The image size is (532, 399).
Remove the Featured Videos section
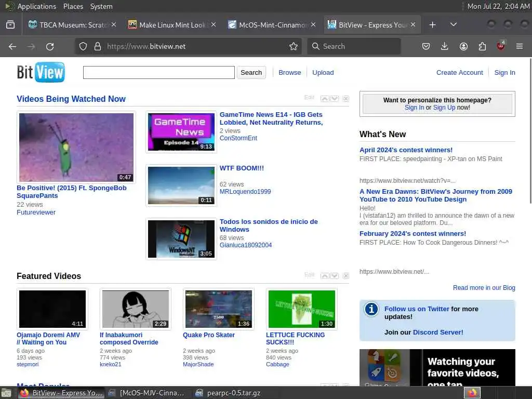(x=345, y=275)
